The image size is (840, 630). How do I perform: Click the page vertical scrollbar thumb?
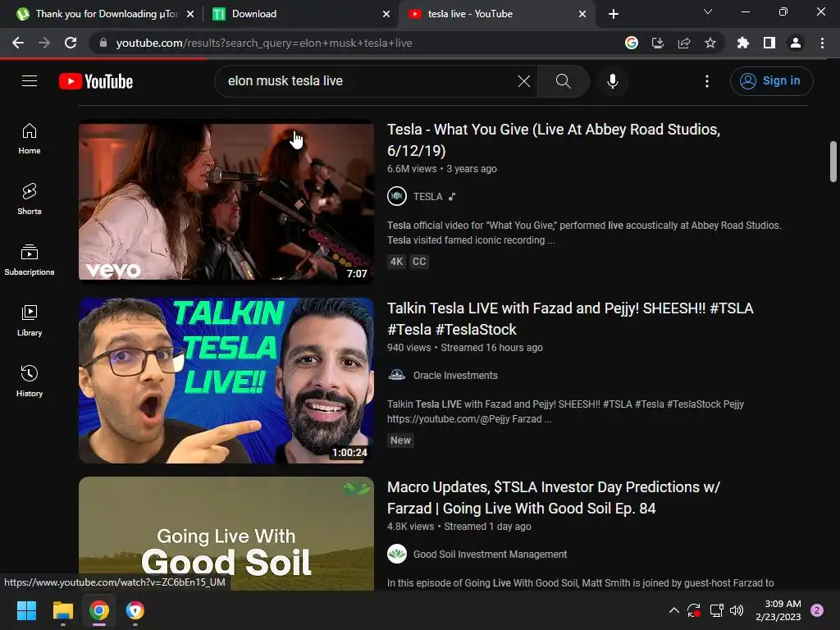pos(833,162)
